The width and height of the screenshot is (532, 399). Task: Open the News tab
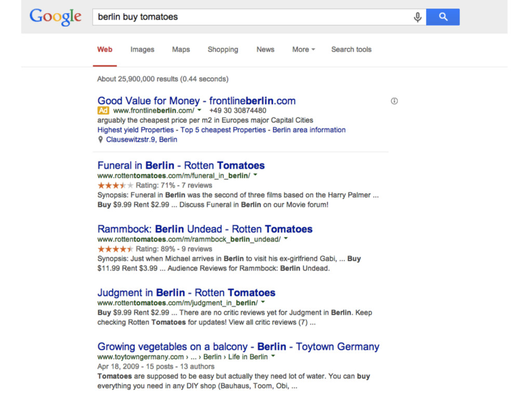click(265, 49)
